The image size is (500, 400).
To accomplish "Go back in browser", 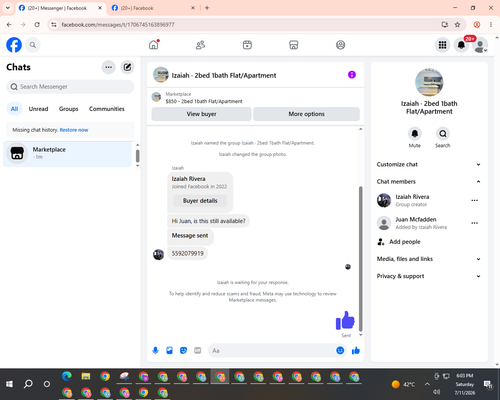I will click(9, 24).
